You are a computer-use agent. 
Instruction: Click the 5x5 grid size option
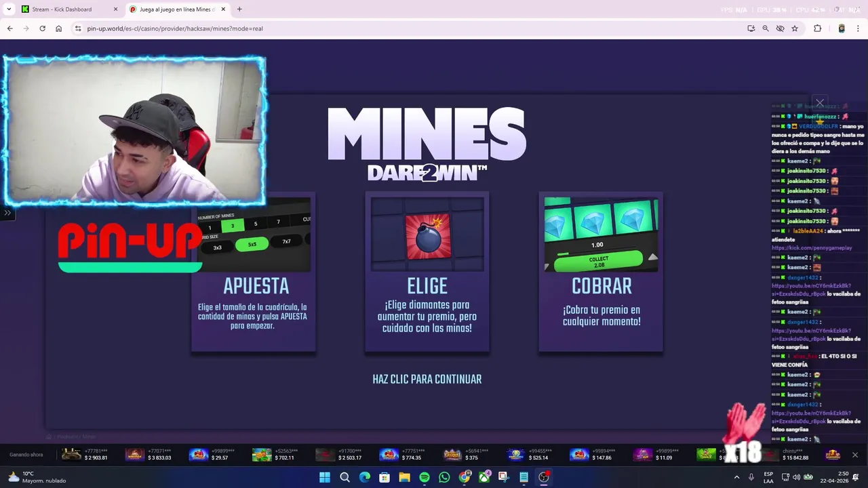(x=252, y=244)
